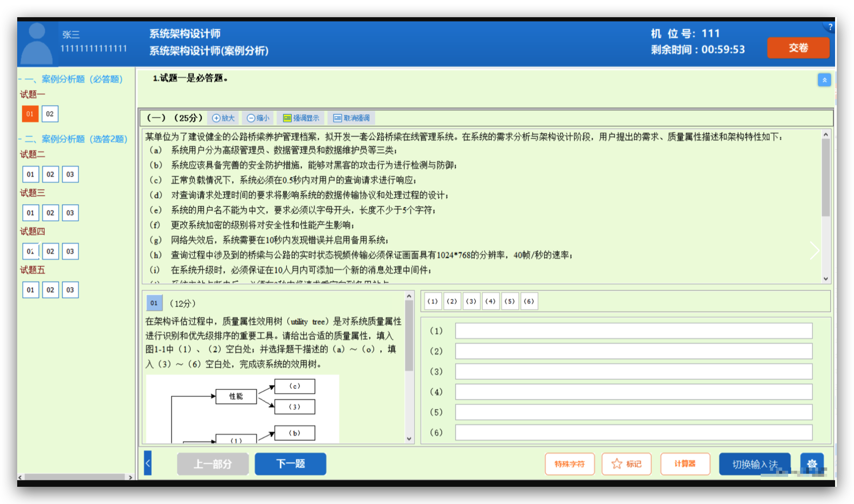Click the 切换输入法 button

[754, 464]
